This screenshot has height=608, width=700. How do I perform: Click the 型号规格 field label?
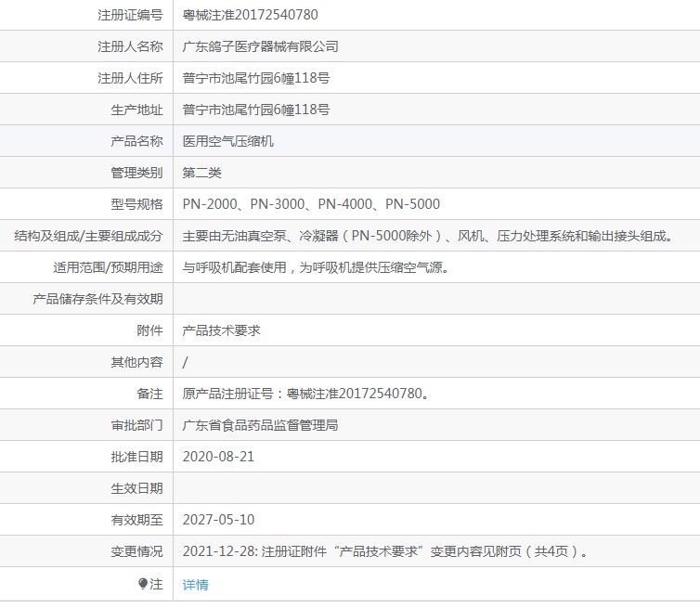(x=136, y=204)
